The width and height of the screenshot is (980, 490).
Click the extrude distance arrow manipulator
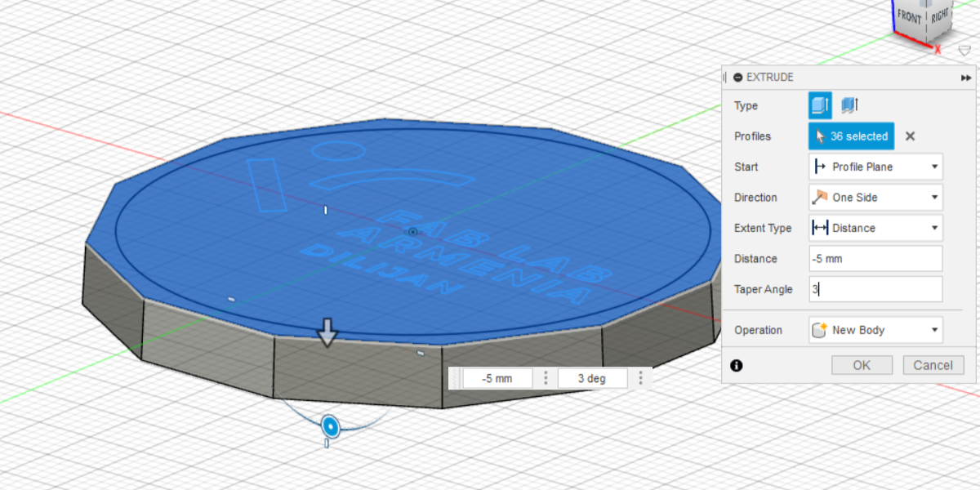click(327, 332)
